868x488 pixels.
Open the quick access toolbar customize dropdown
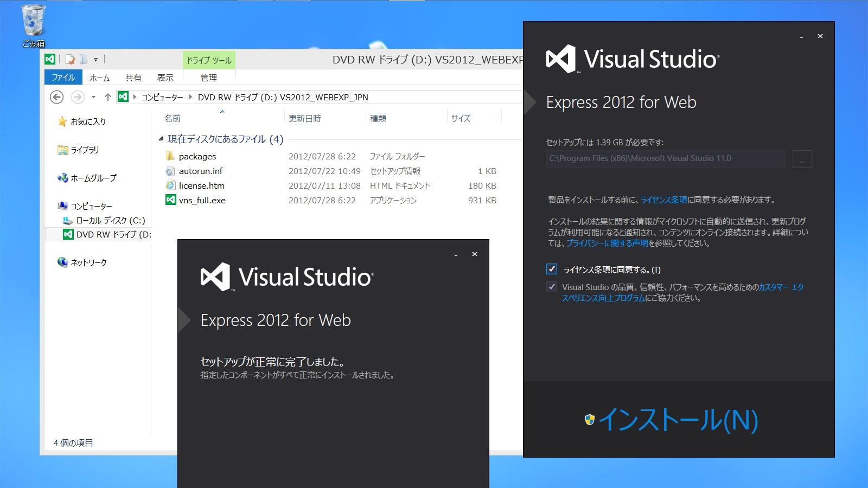pos(95,60)
